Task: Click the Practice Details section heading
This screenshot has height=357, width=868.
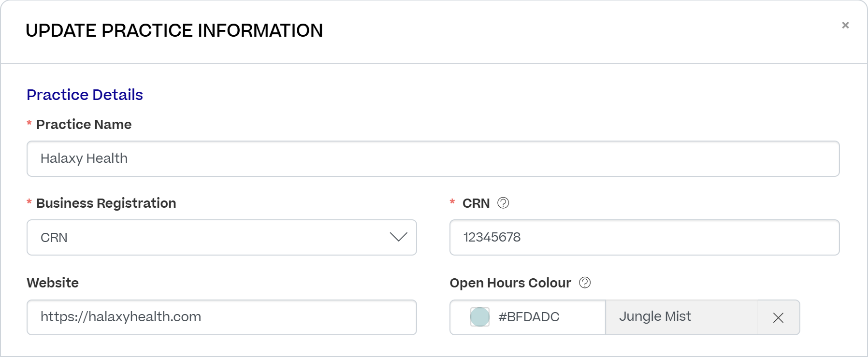Action: pos(85,95)
